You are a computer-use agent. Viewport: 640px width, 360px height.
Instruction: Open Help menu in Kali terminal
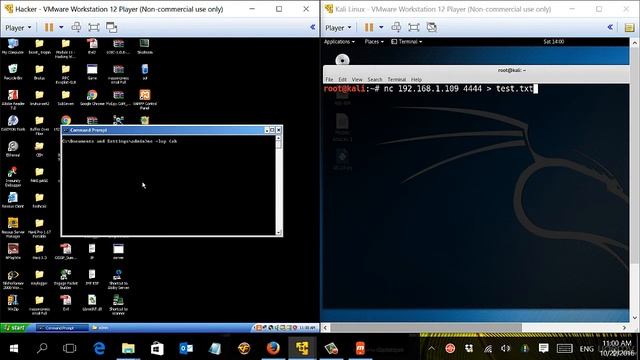tap(416, 79)
